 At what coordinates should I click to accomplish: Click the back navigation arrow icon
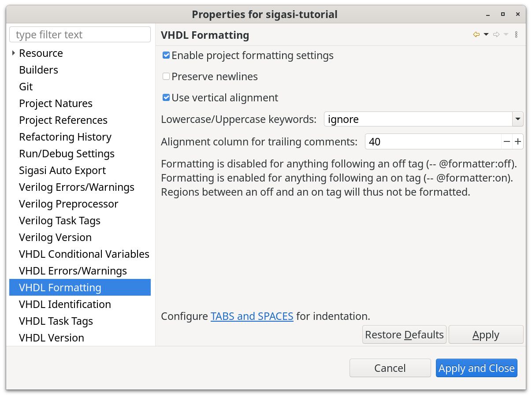(476, 35)
